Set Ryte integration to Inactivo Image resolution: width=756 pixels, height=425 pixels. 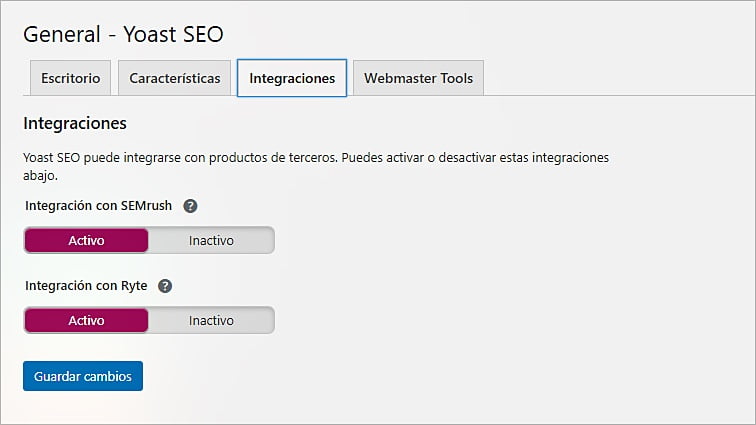point(211,320)
